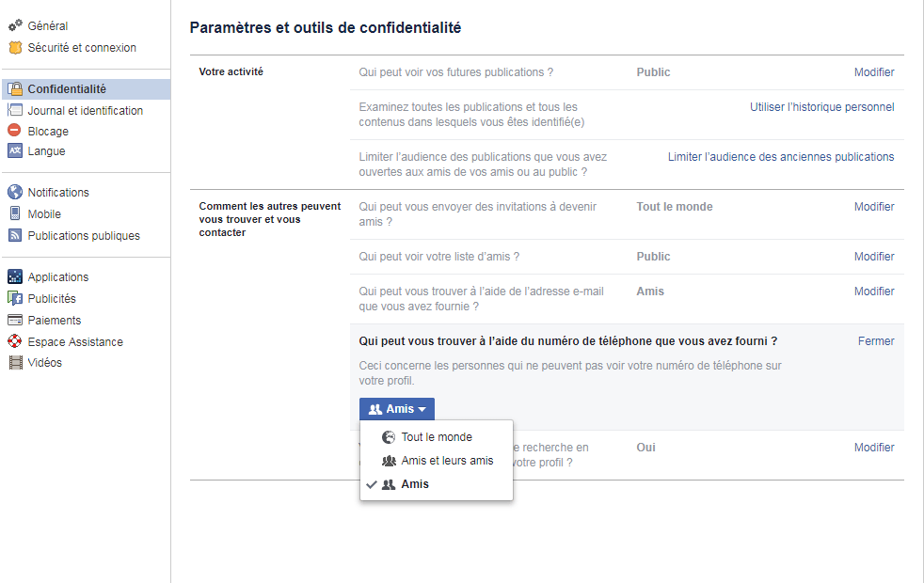Click the Blocage red icon
This screenshot has width=924, height=583.
point(15,132)
